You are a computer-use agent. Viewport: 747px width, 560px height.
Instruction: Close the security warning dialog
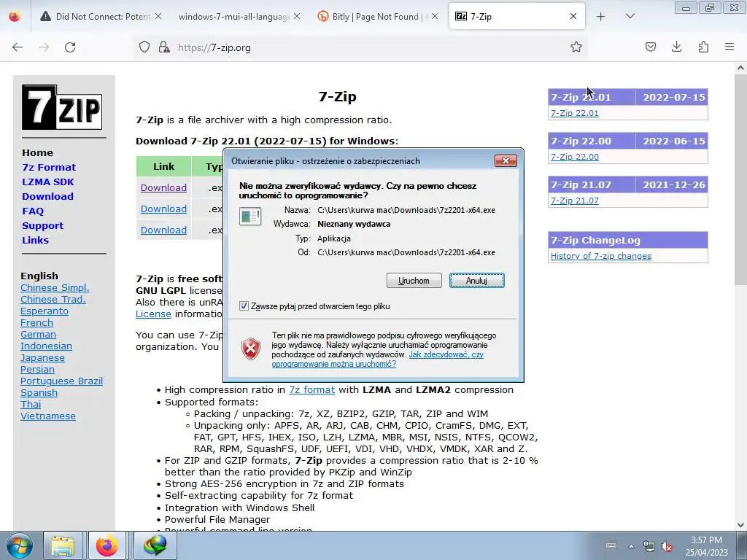[506, 160]
